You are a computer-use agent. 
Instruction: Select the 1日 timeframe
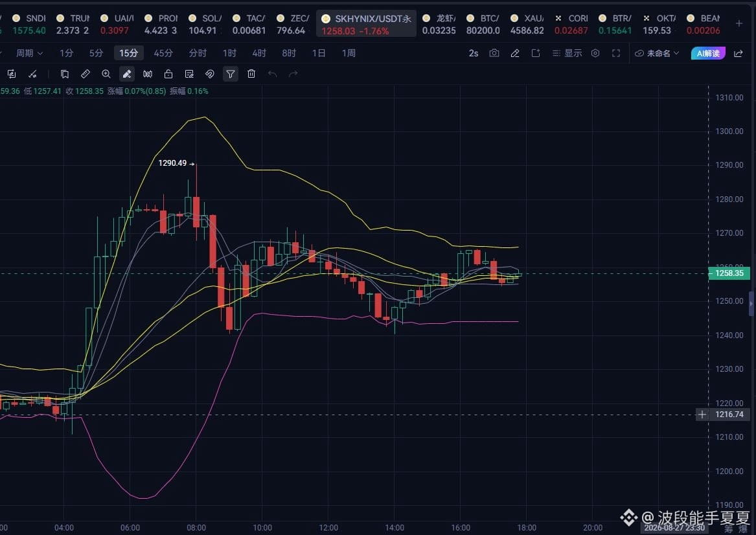point(319,53)
